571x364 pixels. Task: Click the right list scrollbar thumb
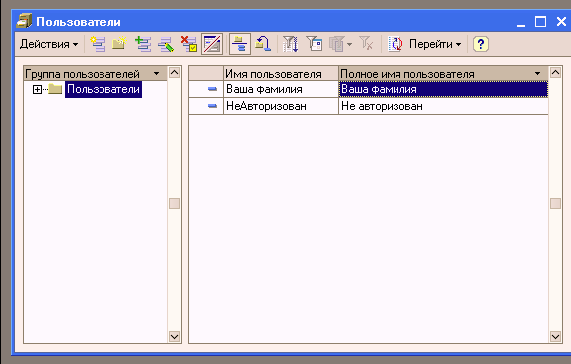pyautogui.click(x=555, y=203)
